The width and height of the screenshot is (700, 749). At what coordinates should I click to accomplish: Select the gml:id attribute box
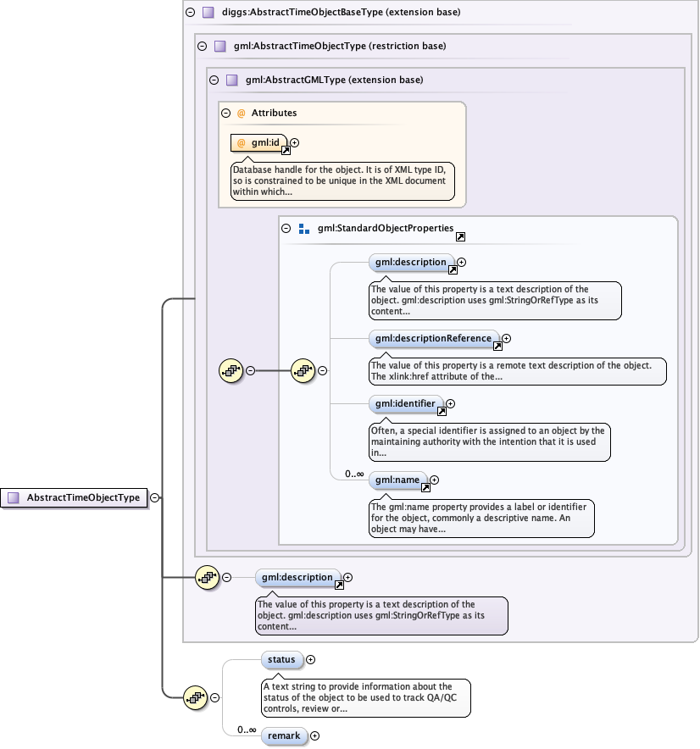pyautogui.click(x=258, y=142)
